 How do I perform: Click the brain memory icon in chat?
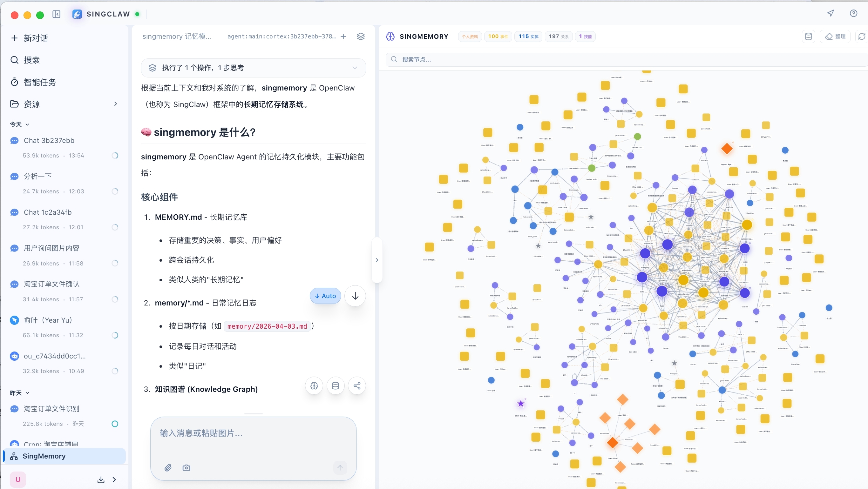[314, 385]
